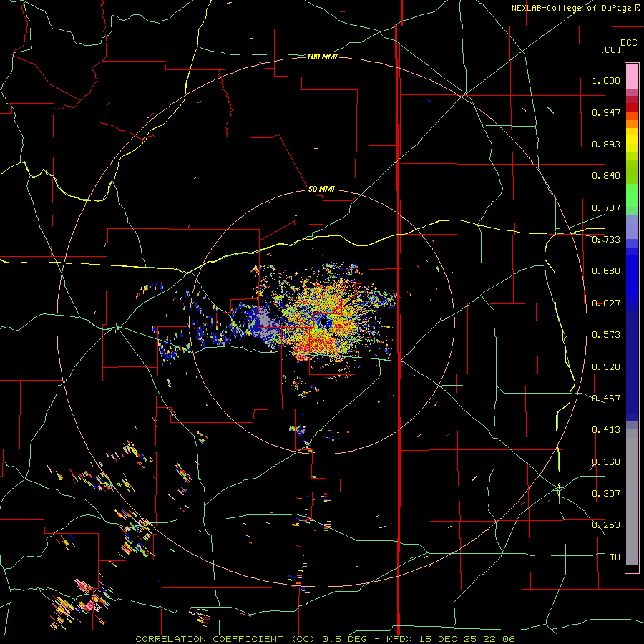Select the 0.467 scale value
Viewport: 644px width, 644px height.
click(x=606, y=399)
